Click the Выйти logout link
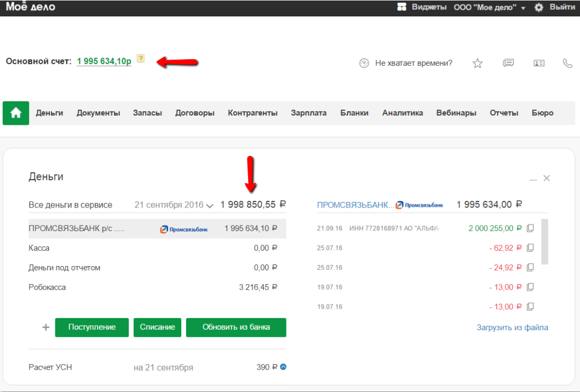This screenshot has width=580, height=392. click(562, 7)
